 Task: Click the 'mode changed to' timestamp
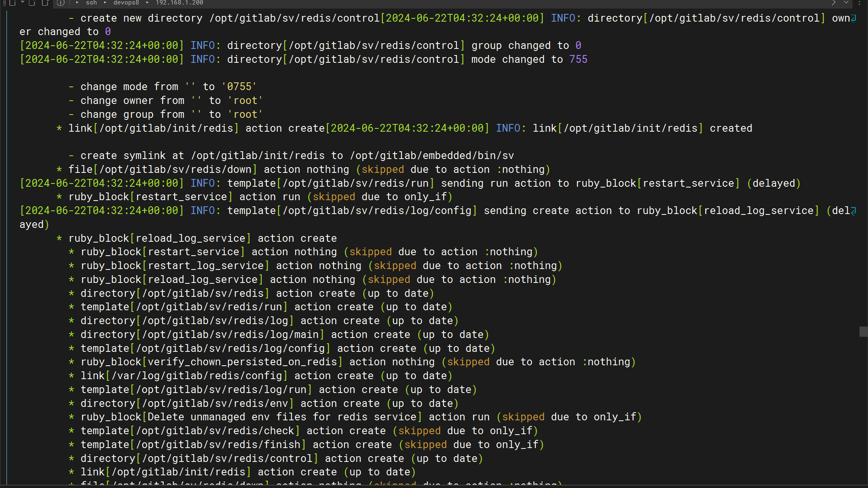[x=102, y=60]
